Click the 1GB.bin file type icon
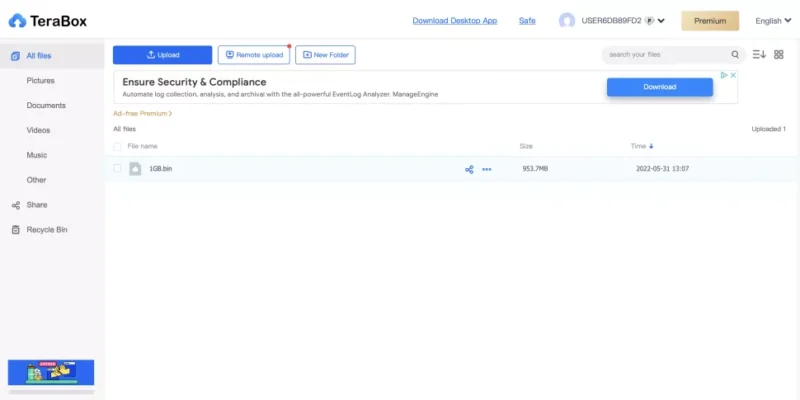The height and width of the screenshot is (400, 800). coord(135,169)
